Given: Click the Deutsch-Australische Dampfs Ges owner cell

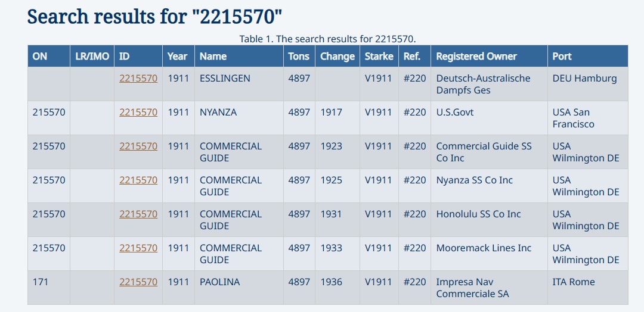Looking at the screenshot, I should point(483,84).
